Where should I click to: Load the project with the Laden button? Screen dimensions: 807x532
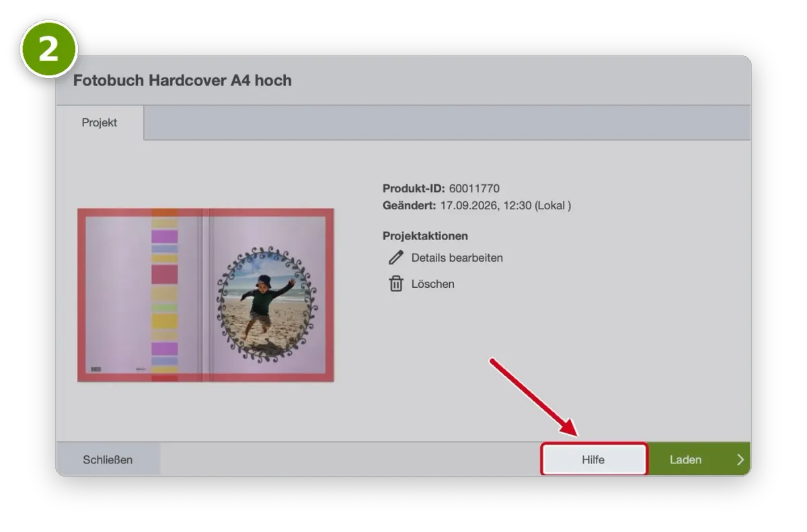[699, 460]
